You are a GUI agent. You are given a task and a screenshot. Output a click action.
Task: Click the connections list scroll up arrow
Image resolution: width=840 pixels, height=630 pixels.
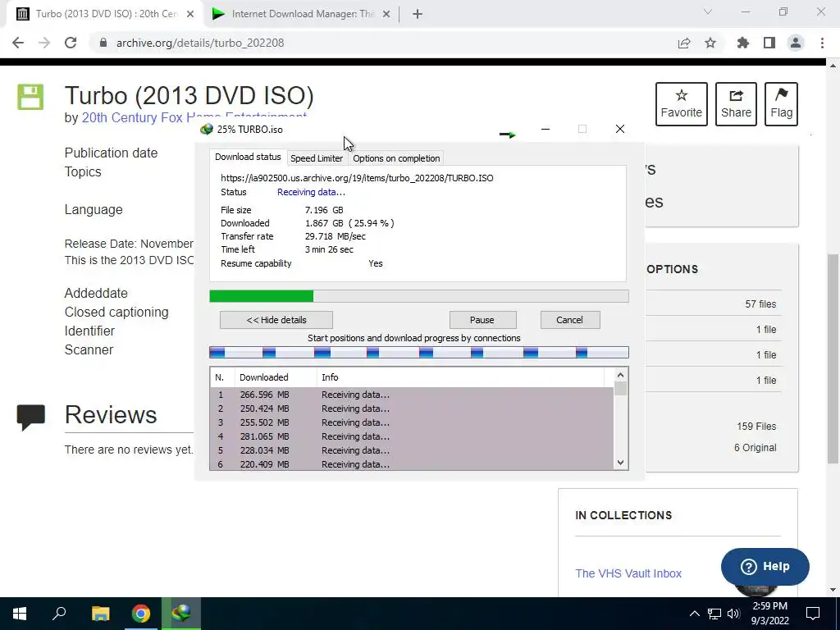tap(620, 375)
